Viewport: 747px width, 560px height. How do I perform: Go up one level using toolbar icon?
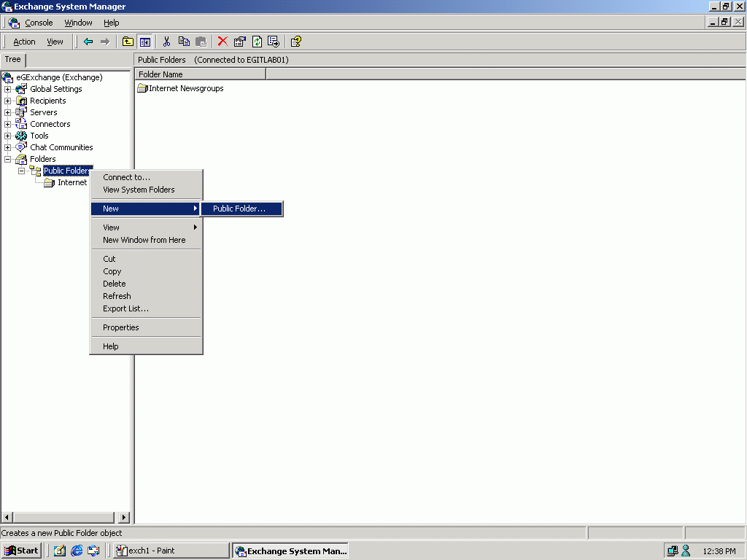(128, 42)
